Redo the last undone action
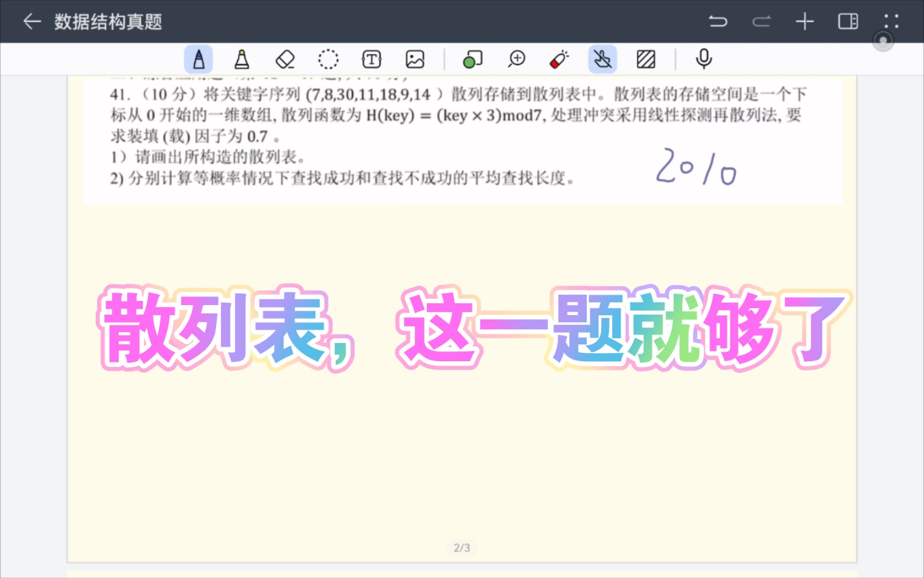 click(761, 21)
